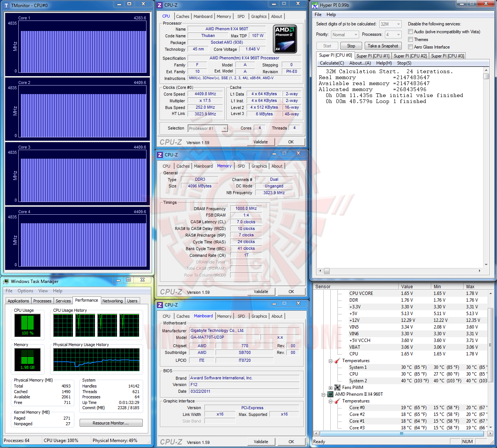Click the CPU Usage gauge in Task Manager
Screen dimensions: 497x448
click(27, 325)
